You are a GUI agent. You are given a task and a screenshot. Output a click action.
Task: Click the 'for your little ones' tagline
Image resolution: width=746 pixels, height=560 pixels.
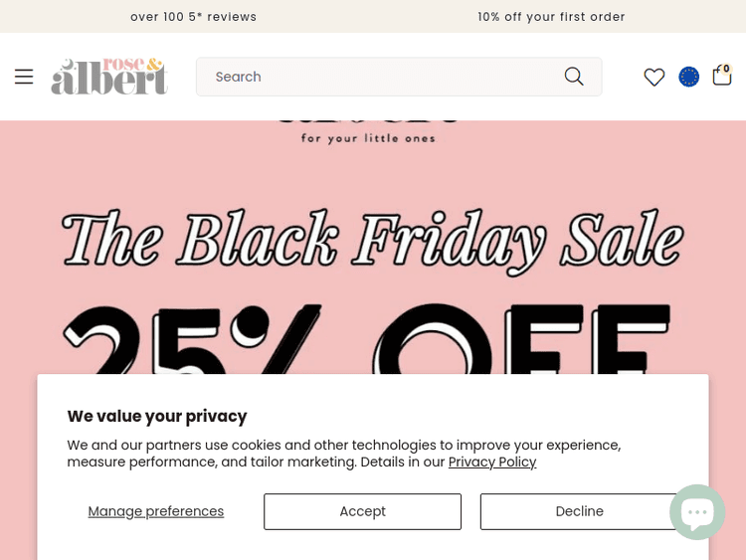(x=368, y=138)
